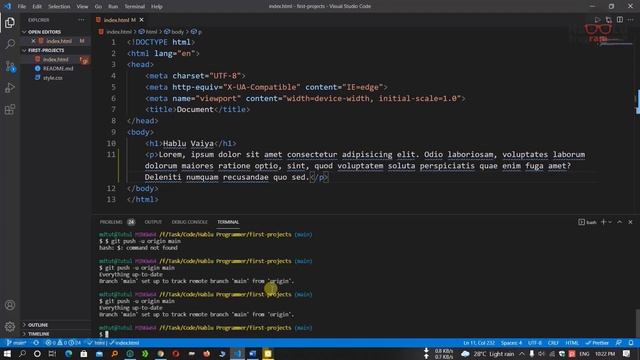Open the Source Control view

10,66
